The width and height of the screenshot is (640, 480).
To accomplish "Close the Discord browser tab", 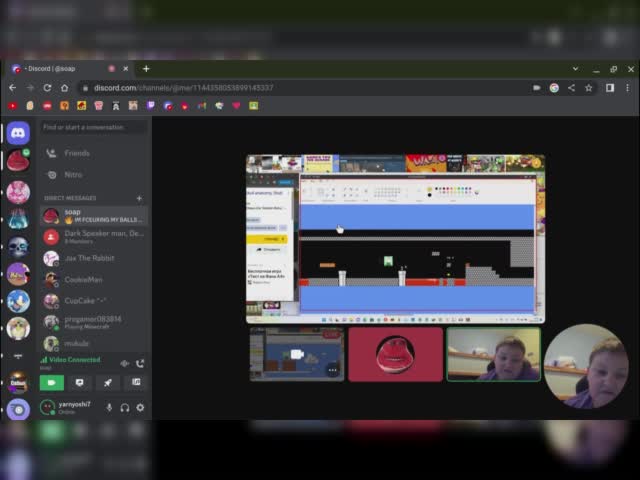I will [126, 69].
